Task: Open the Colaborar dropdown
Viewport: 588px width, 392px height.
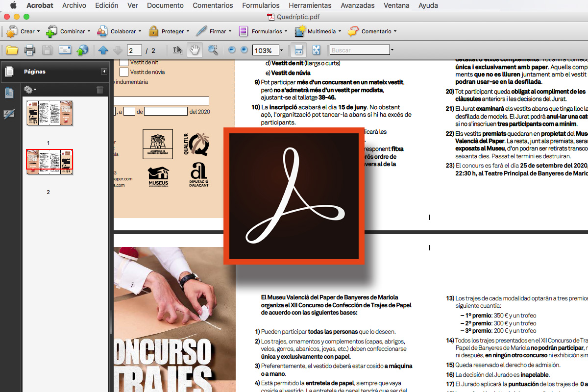Action: click(119, 31)
